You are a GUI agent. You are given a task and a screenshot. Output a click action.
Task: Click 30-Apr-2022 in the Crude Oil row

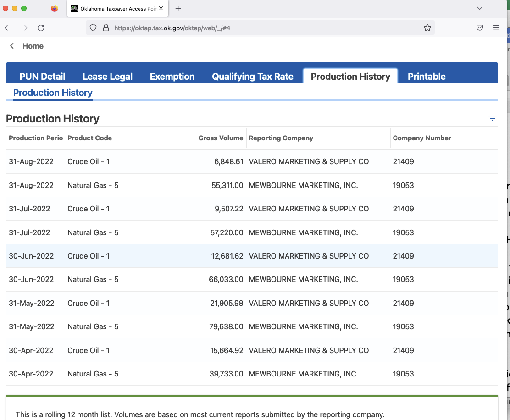coord(31,350)
